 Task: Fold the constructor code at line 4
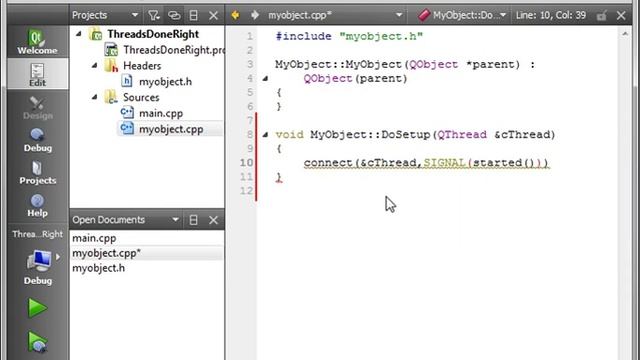click(265, 78)
